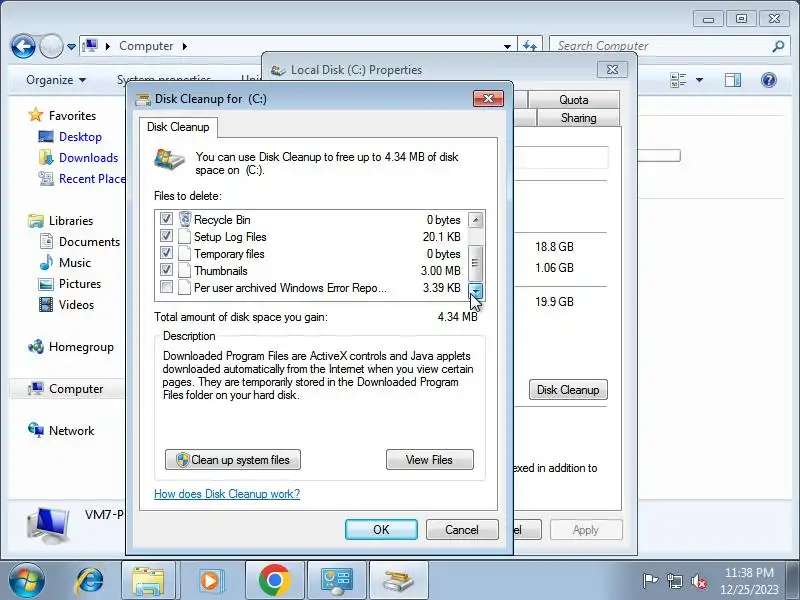Click Clean up system files button
The width and height of the screenshot is (800, 600).
click(x=233, y=460)
